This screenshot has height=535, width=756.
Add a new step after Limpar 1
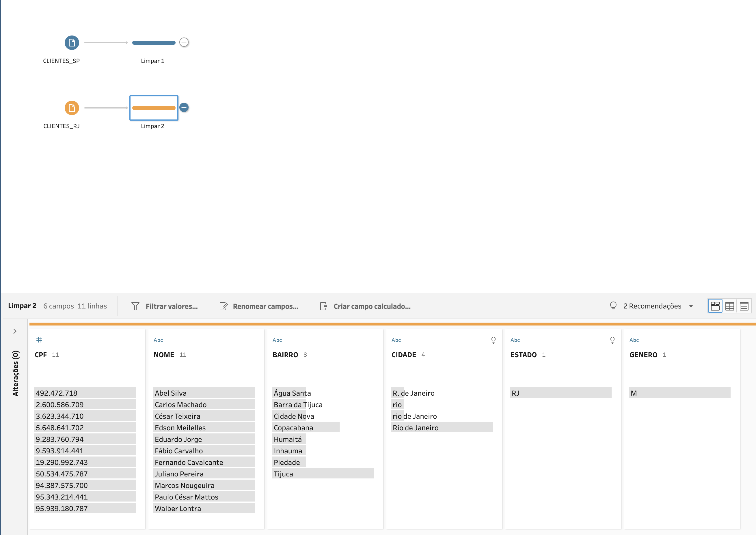(x=184, y=42)
